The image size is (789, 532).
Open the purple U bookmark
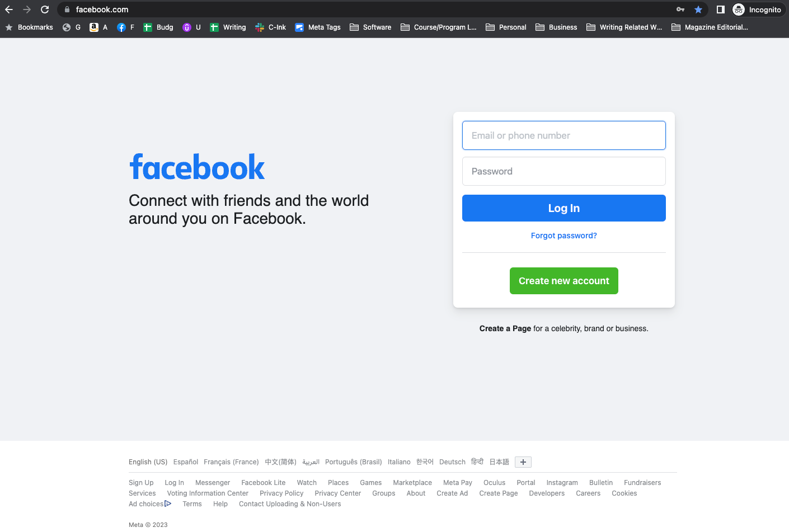tap(192, 27)
